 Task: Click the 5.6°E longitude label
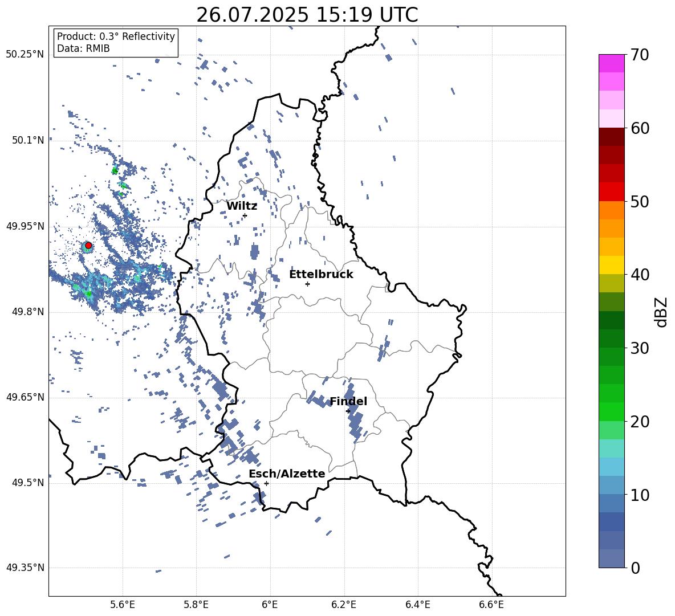pos(123,605)
